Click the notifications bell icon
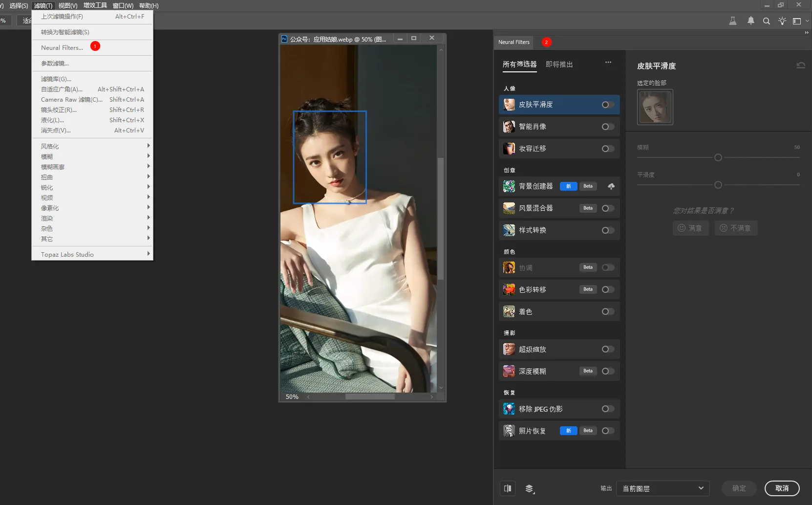812x505 pixels. point(750,21)
